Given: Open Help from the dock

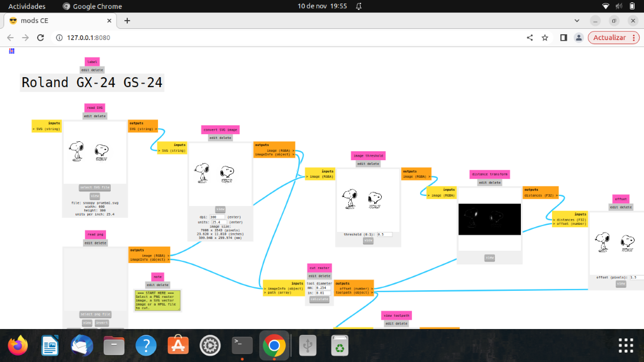Looking at the screenshot, I should tap(146, 345).
